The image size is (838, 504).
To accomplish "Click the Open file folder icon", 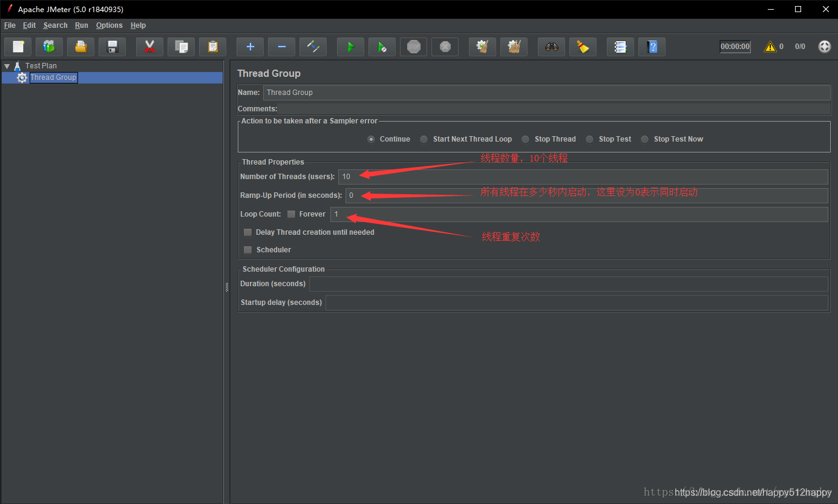I will pyautogui.click(x=80, y=47).
